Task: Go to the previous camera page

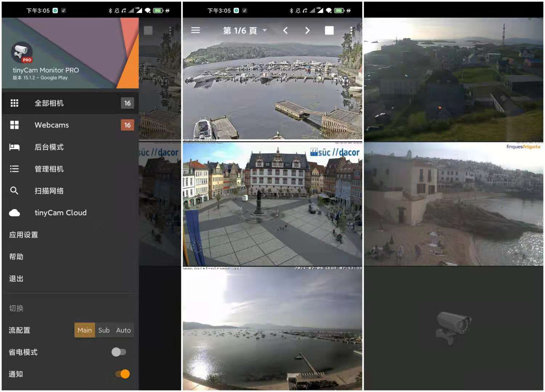Action: tap(285, 30)
